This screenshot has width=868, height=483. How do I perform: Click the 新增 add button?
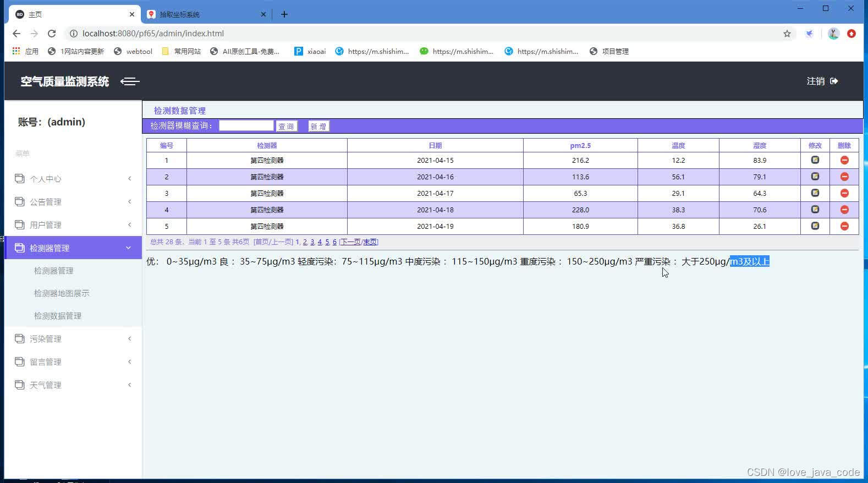[318, 126]
